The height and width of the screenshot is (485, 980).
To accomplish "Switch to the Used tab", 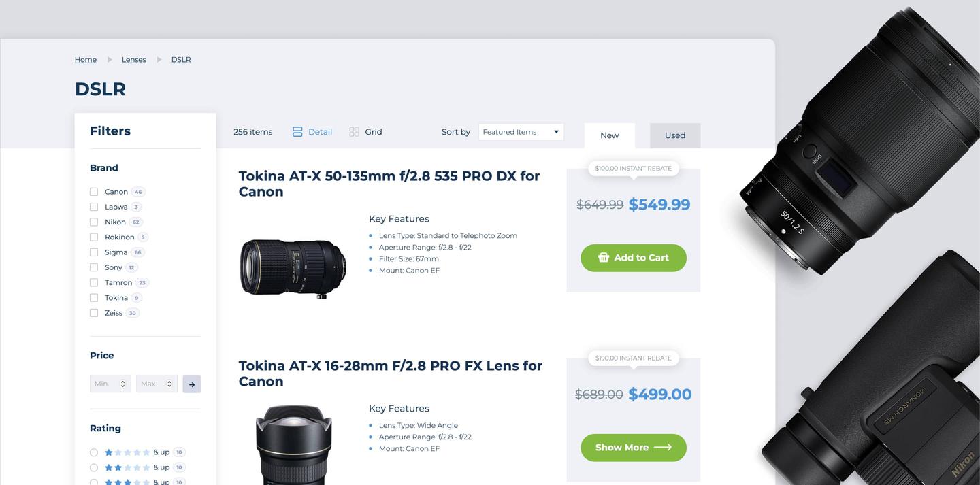I will pos(675,135).
